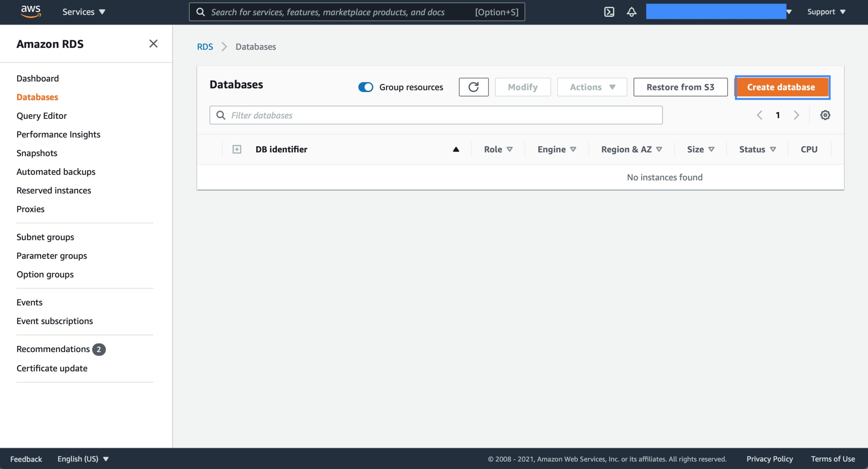Click the Filter databases search field

point(436,115)
